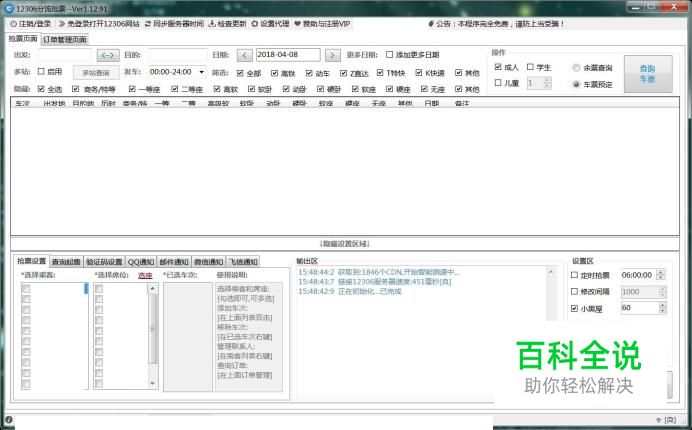Enable 修改间隔 checkbox
Viewport: 692px width, 430px height.
click(x=574, y=291)
